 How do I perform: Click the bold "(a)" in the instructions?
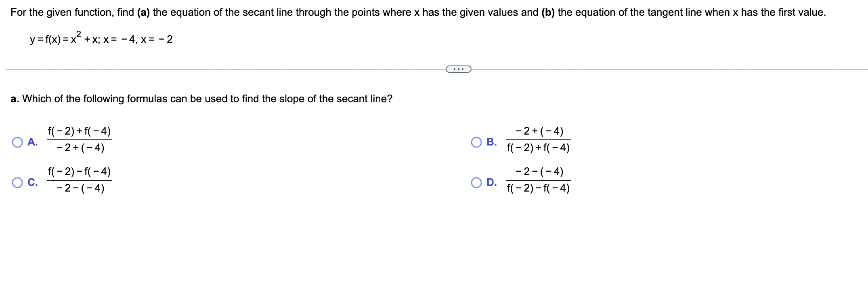(143, 13)
